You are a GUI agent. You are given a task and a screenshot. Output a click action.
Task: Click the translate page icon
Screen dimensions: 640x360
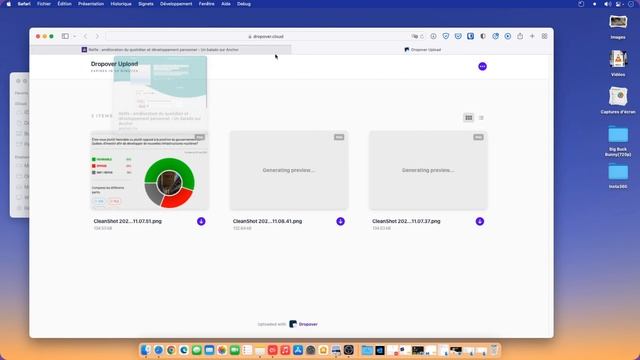(x=415, y=36)
